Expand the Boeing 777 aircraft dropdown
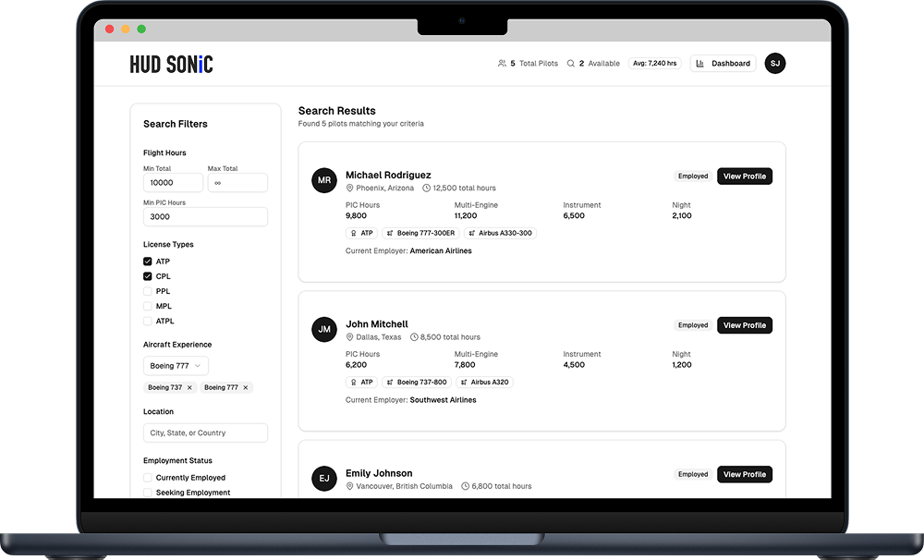The image size is (924, 560). pos(176,366)
